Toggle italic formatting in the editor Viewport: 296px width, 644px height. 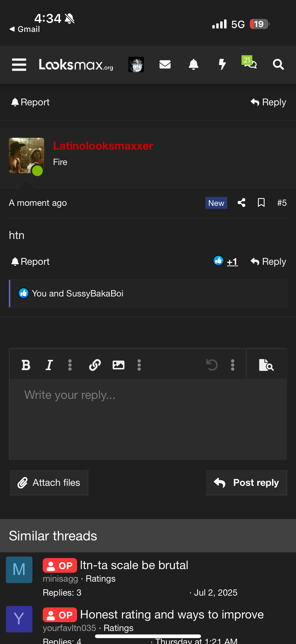pyautogui.click(x=49, y=365)
